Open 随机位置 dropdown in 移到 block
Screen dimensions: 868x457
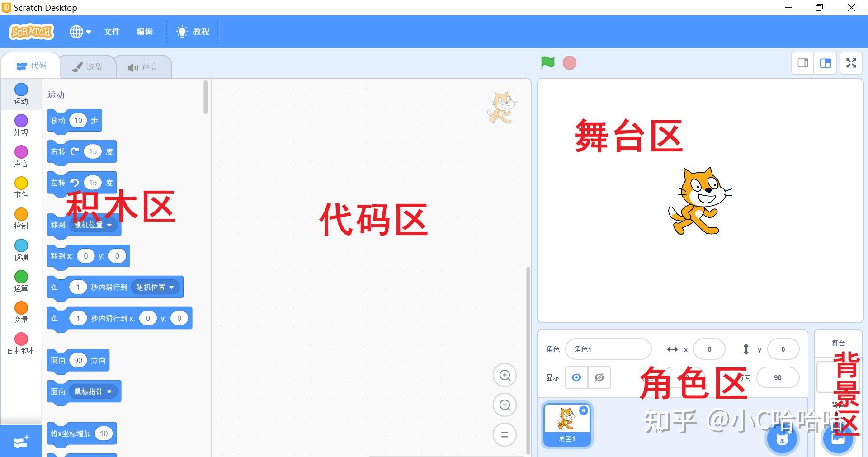point(93,225)
